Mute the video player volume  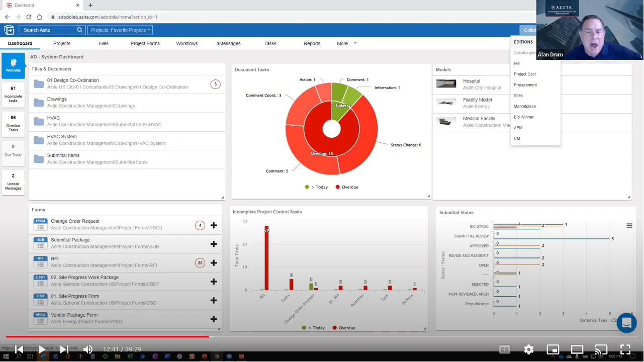coord(88,348)
